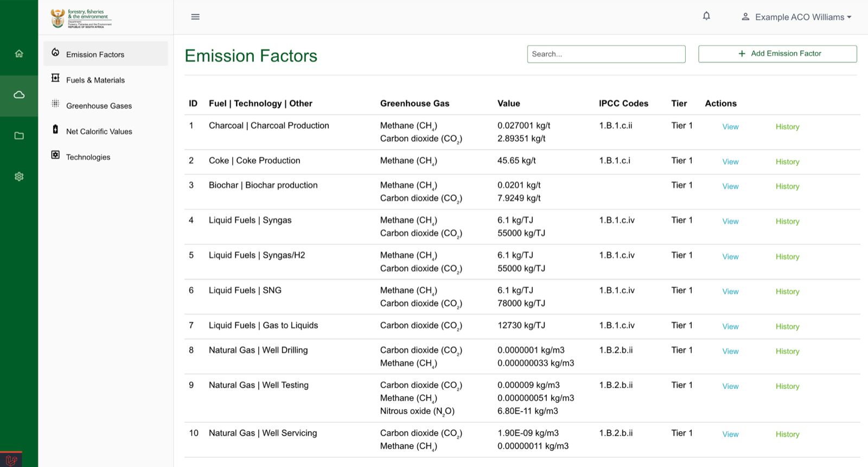Open Net Calorific Values menu item
Screen dimensions: 868x467
(x=106, y=131)
